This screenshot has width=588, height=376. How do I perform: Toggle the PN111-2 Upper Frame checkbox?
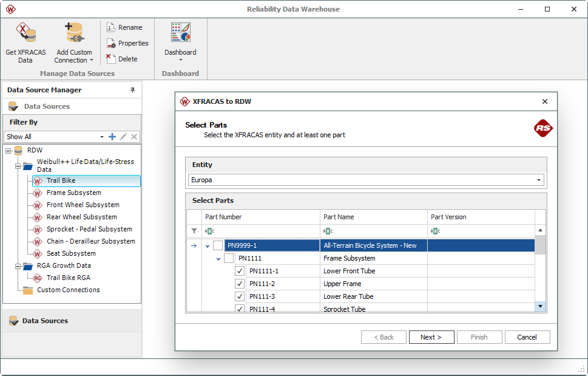pos(240,284)
